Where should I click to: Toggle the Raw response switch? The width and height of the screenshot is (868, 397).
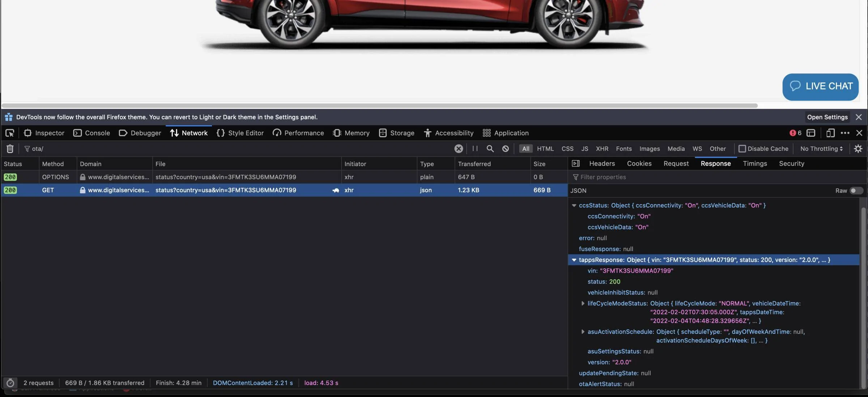click(x=856, y=191)
